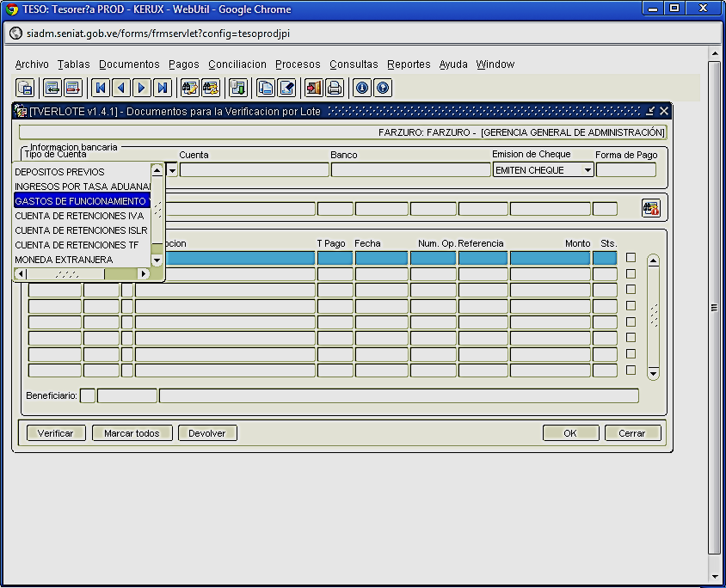Tick the second row checkbox in Sts. column
The height and width of the screenshot is (588, 726).
[631, 274]
